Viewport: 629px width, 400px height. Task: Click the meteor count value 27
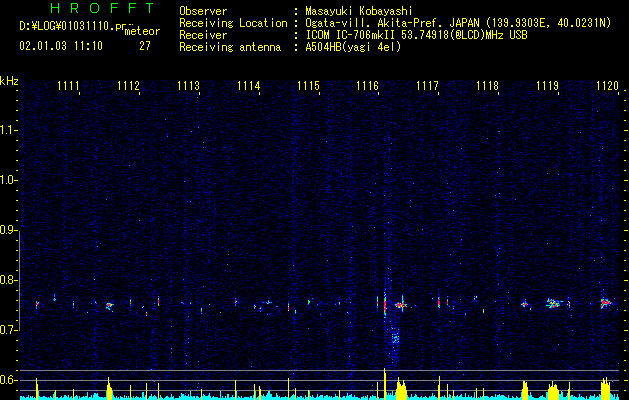pos(145,46)
